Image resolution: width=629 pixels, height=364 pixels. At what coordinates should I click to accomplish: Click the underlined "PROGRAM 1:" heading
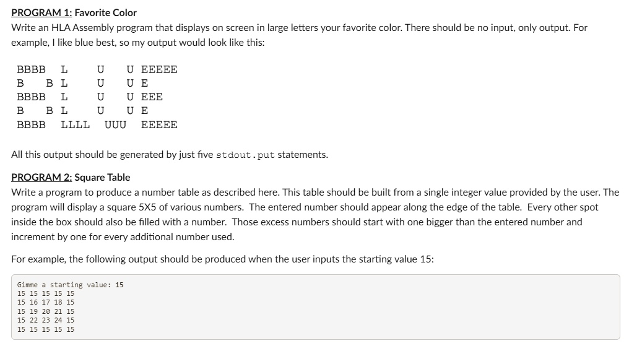[41, 13]
